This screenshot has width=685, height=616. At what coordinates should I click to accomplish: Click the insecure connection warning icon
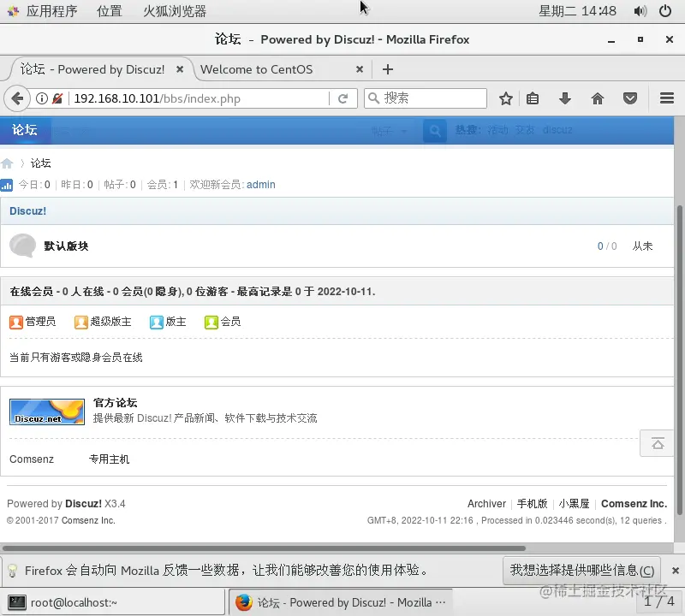click(x=57, y=98)
